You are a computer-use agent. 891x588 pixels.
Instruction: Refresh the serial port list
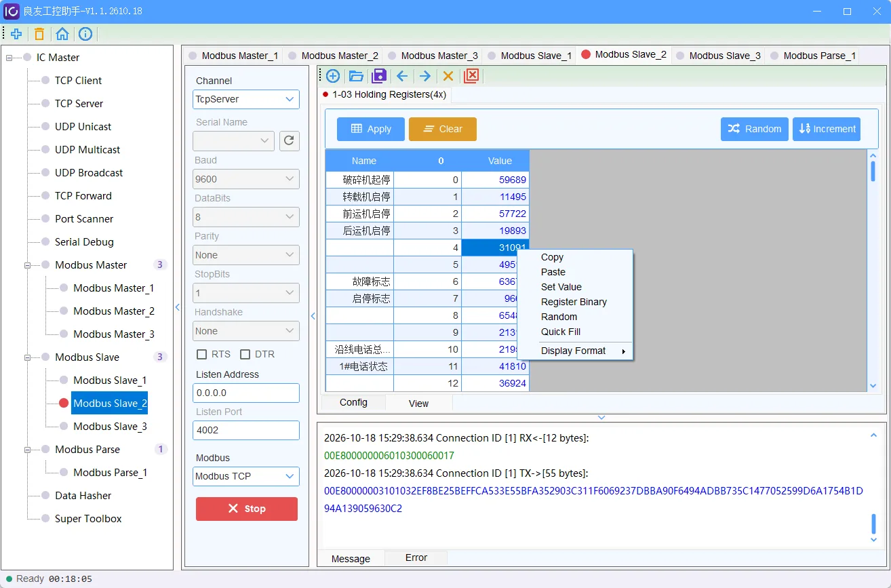290,140
